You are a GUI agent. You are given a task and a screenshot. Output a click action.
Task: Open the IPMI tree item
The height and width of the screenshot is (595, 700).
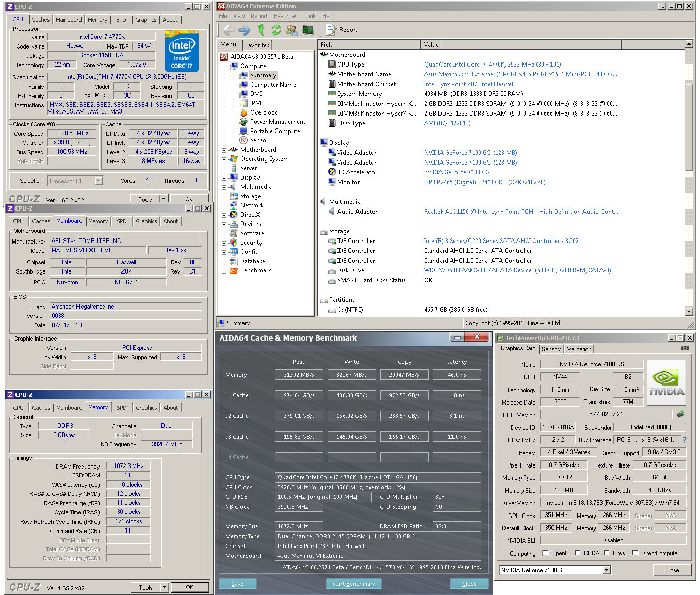256,103
